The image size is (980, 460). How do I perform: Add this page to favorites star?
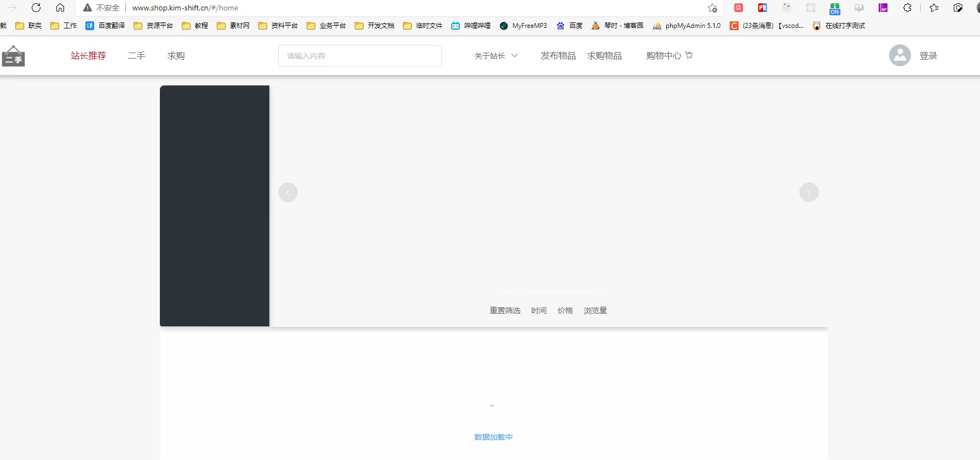click(712, 8)
